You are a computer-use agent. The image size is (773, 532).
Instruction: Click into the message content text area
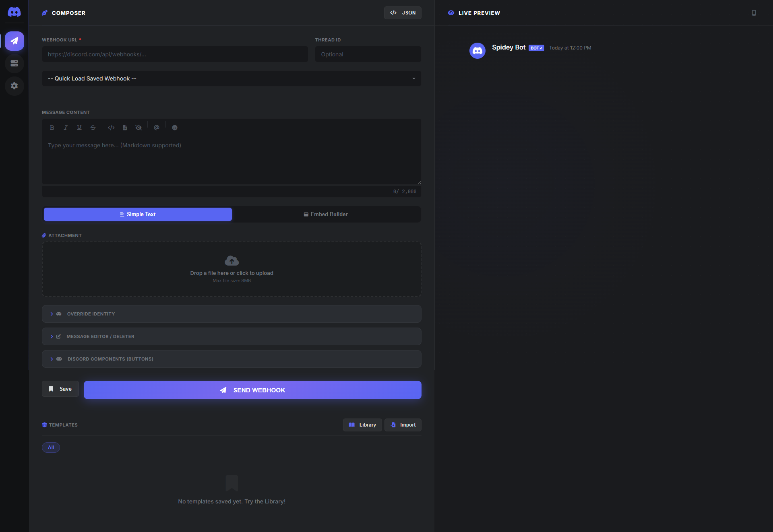231,160
